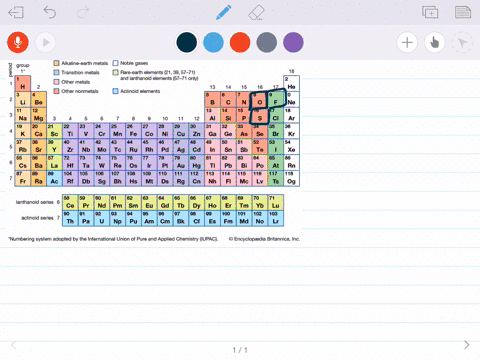Tap the sulfur S cell
Image resolution: width=480 pixels, height=360 pixels.
click(x=260, y=115)
